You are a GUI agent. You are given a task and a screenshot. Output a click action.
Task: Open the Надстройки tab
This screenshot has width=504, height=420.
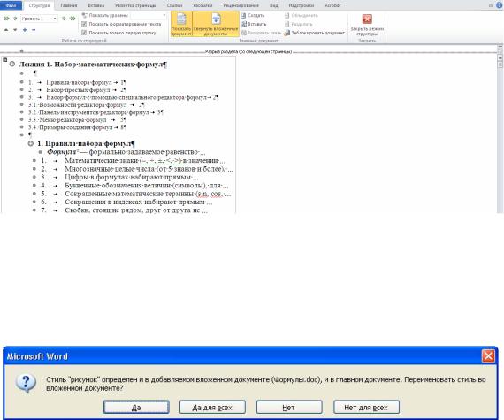click(302, 5)
